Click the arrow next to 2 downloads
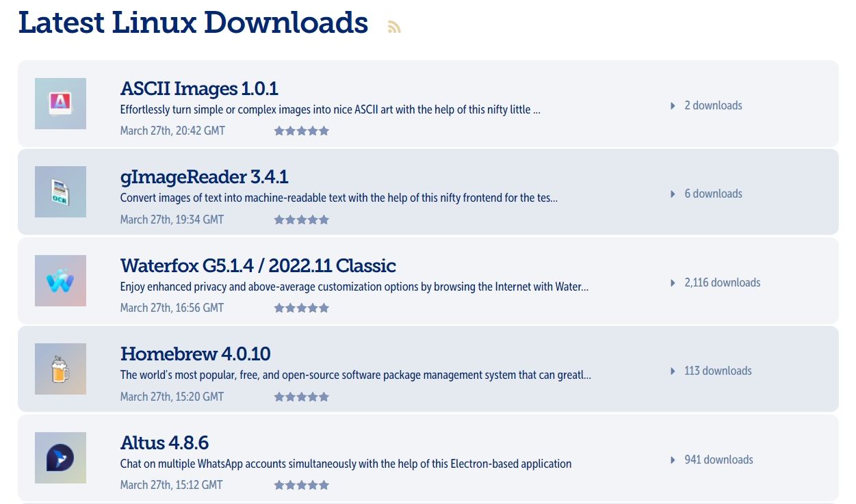This screenshot has width=856, height=504. coord(673,105)
